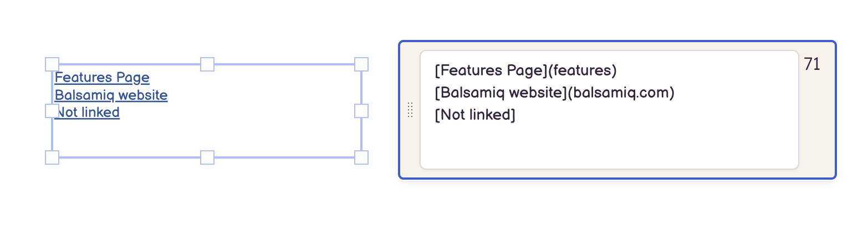Click the dotted drag grip on editor panel

410,110
